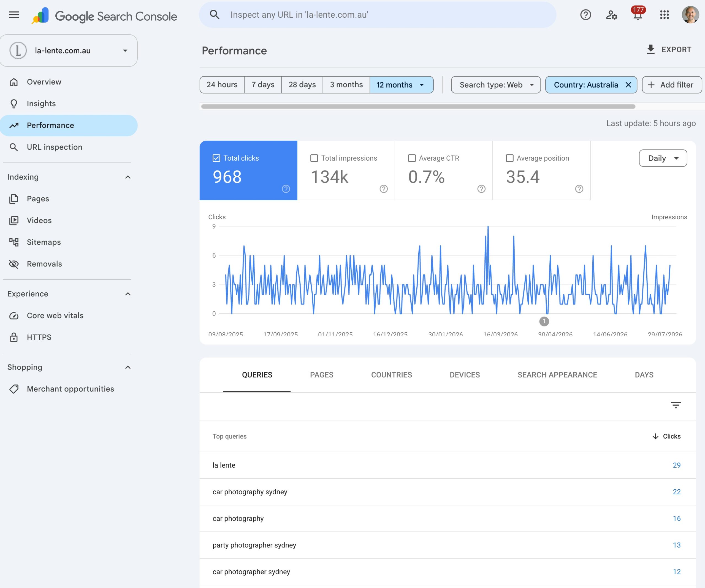
Task: Open the 'la lente' query row
Action: (x=447, y=465)
